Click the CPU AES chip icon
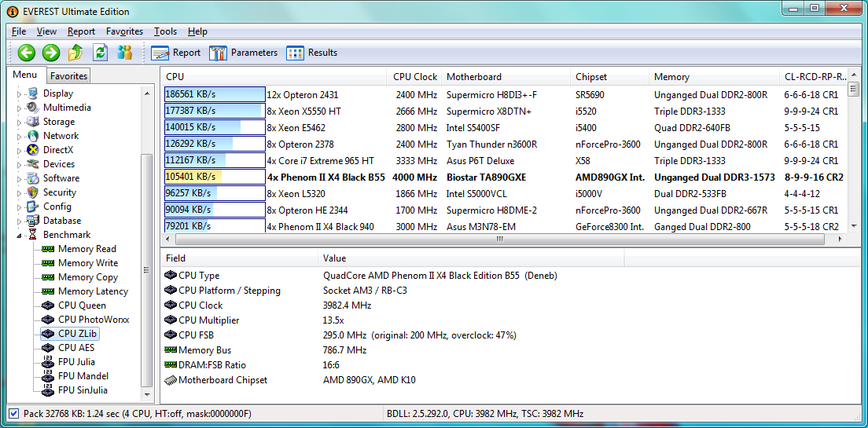The width and height of the screenshot is (868, 428). click(x=48, y=348)
